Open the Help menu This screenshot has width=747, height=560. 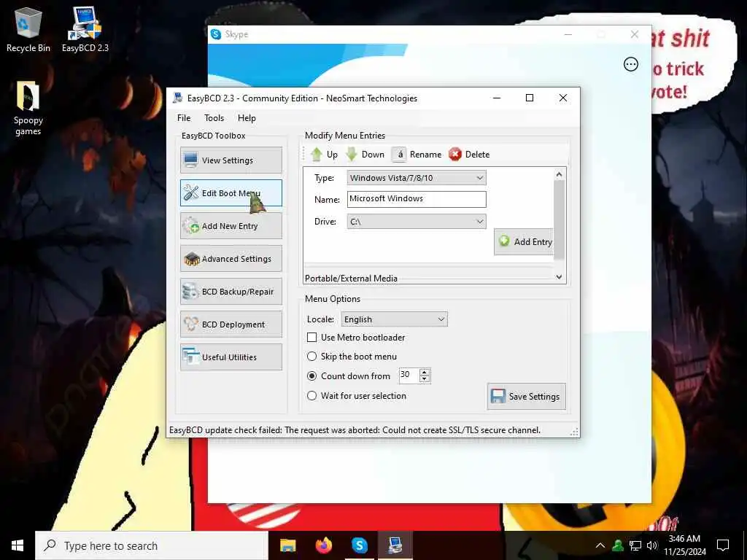click(x=247, y=118)
